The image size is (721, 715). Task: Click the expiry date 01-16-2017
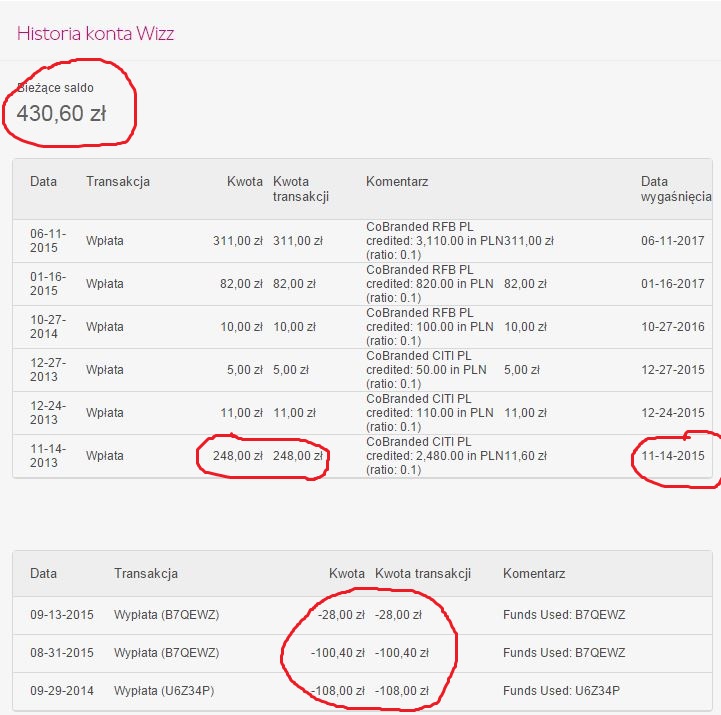point(673,284)
